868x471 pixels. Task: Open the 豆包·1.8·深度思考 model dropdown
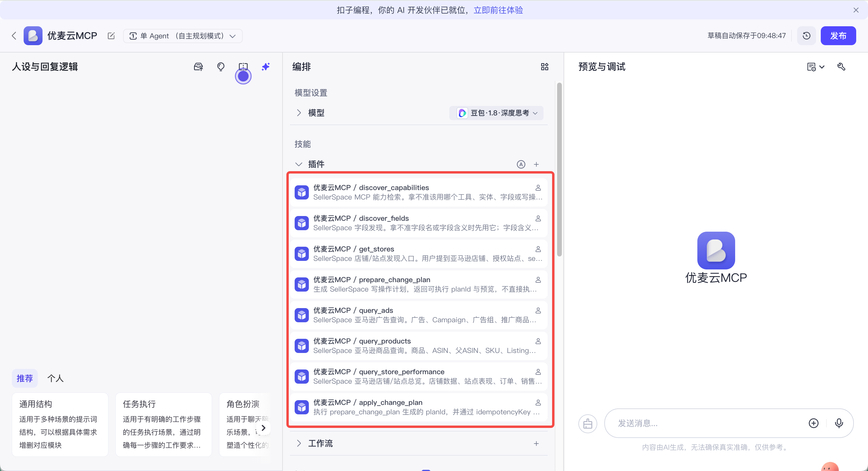click(496, 113)
